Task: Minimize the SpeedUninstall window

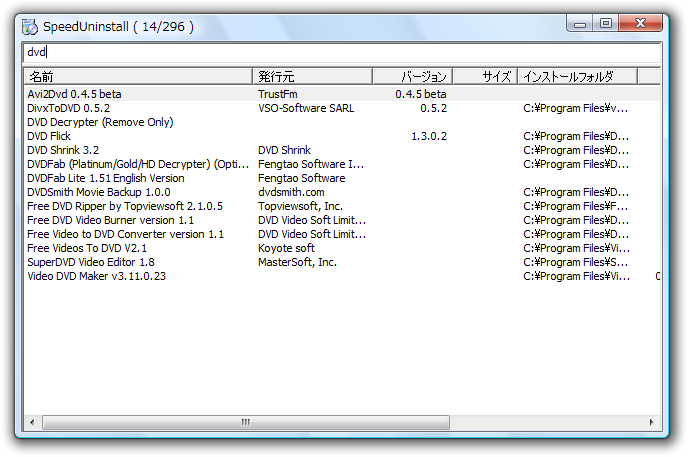Action: (580, 24)
